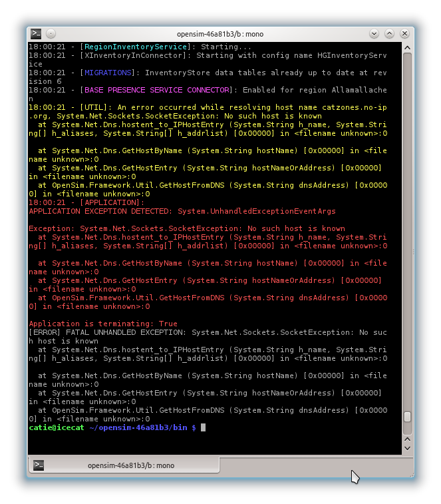This screenshot has width=441, height=504.
Task: Select the opensim-46a81b3/b : mono tab
Action: [x=124, y=465]
